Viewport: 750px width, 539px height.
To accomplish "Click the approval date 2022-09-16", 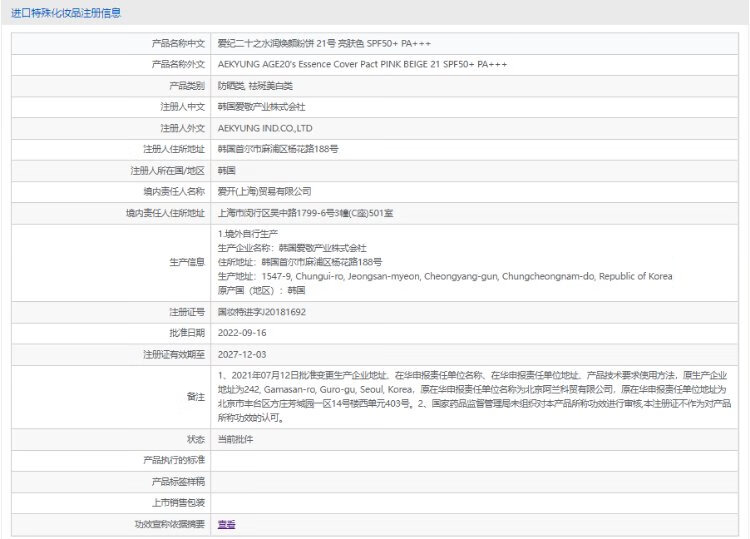I will pyautogui.click(x=241, y=333).
